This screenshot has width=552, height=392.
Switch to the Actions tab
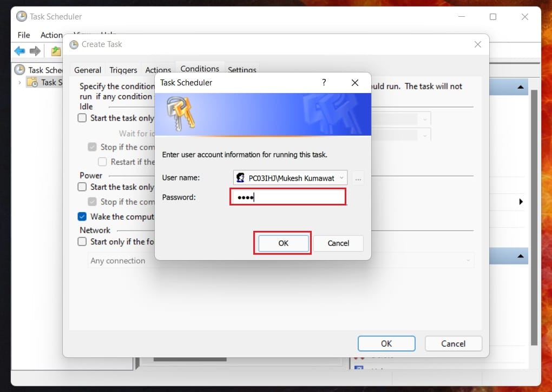tap(158, 70)
